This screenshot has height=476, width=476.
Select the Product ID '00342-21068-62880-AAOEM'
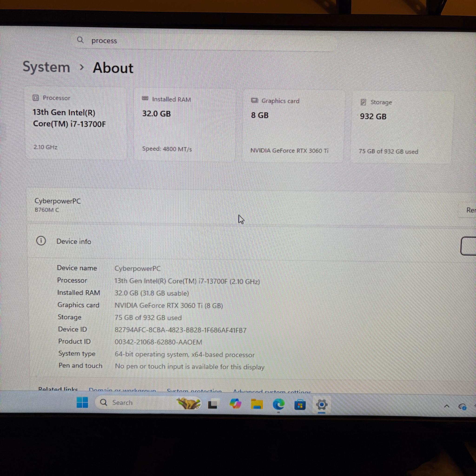coord(158,342)
